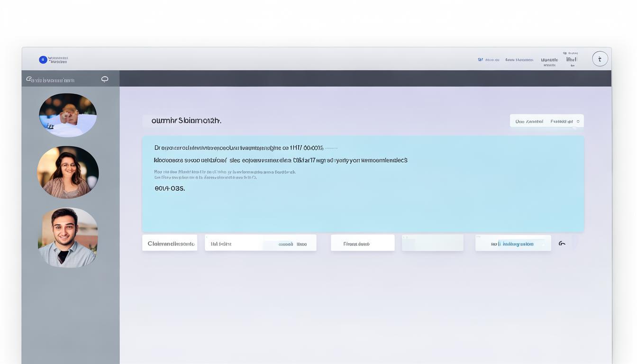
Task: Click the last header navigation link before profile
Action: point(572,59)
